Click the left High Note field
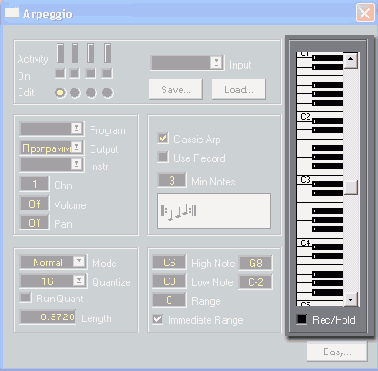378x371 pixels. pyautogui.click(x=169, y=262)
